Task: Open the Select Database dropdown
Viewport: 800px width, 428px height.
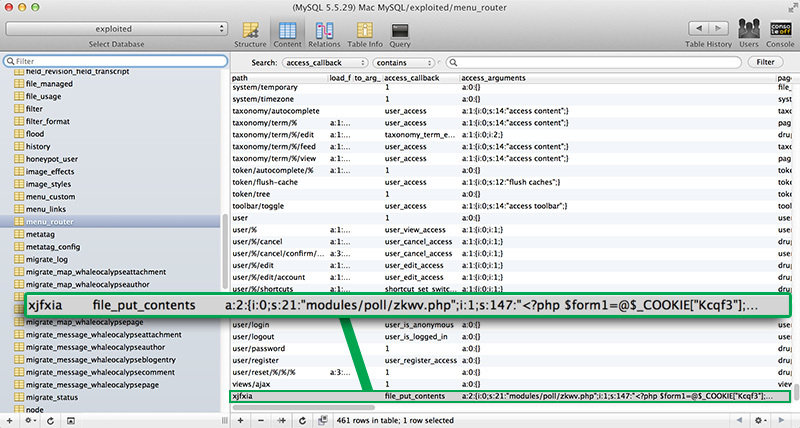Action: (116, 29)
